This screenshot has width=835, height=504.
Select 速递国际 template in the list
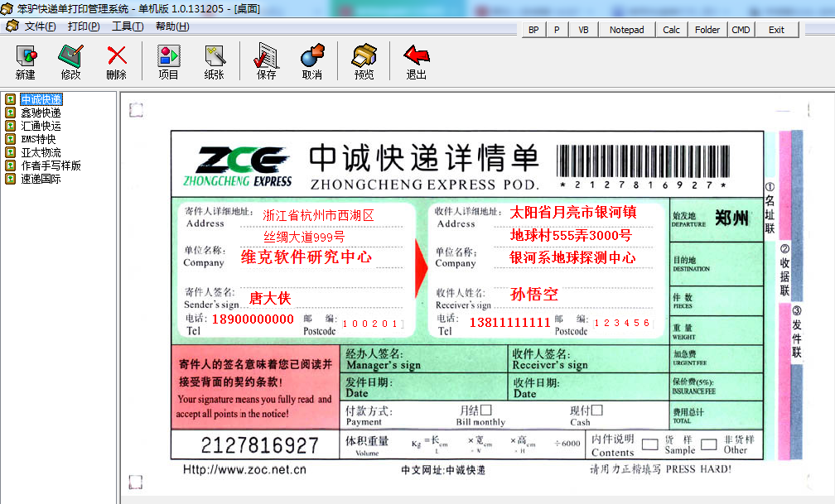click(x=41, y=180)
